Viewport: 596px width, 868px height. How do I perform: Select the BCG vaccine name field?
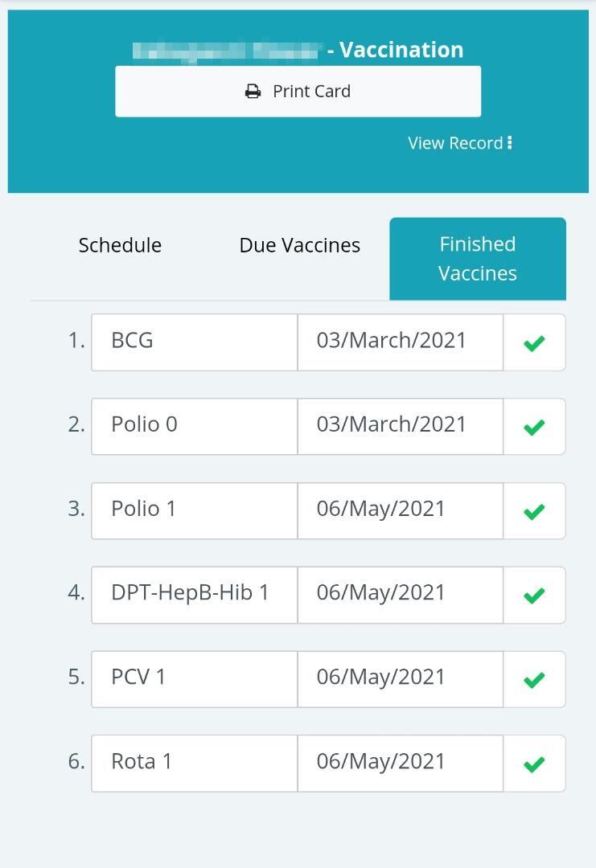click(195, 342)
